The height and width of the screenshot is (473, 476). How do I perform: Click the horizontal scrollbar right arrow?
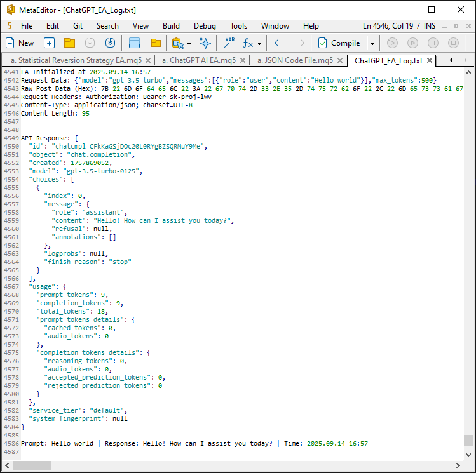click(x=458, y=465)
